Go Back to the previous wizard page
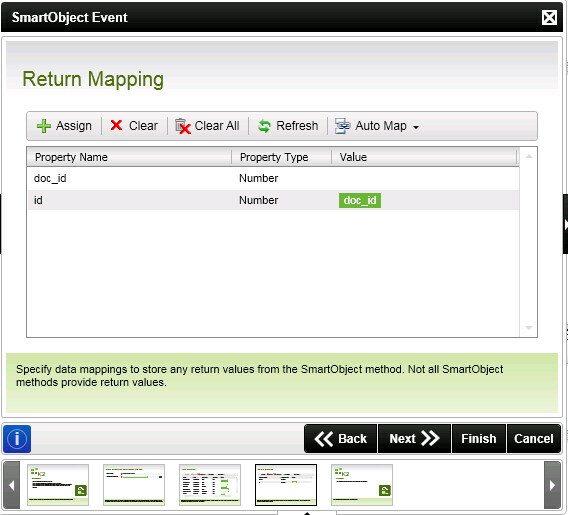The width and height of the screenshot is (568, 515). [341, 439]
